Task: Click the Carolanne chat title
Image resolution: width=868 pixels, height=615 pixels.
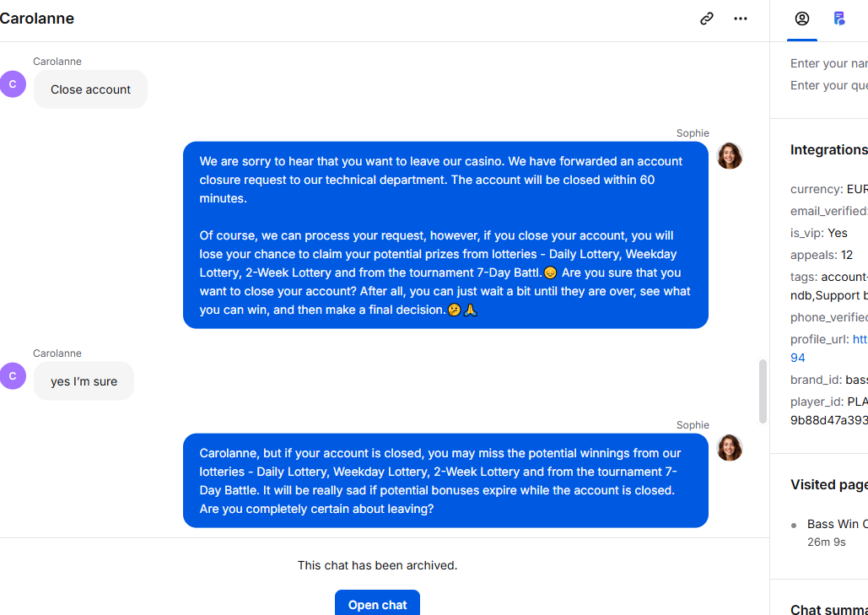Action: 36,19
